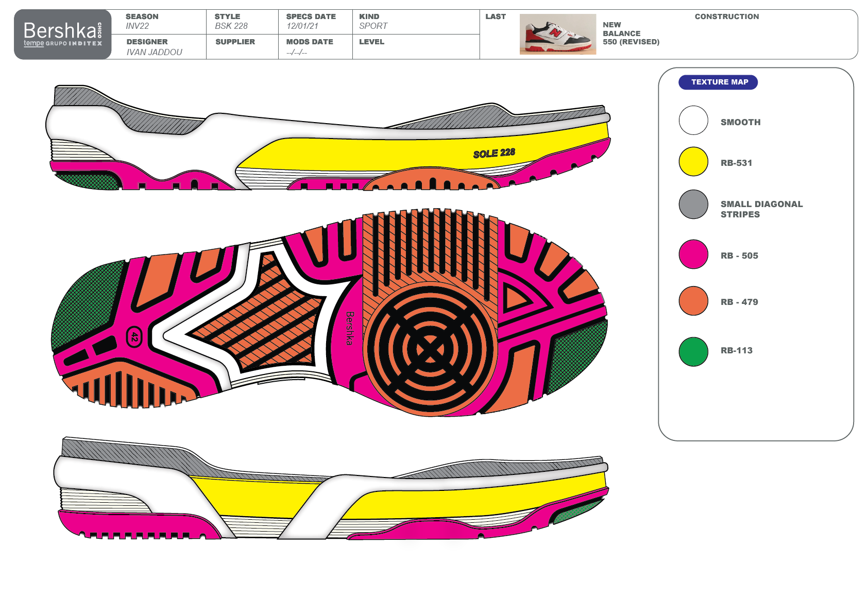Click the KIND value SPORT
The image size is (868, 614).
(x=373, y=26)
